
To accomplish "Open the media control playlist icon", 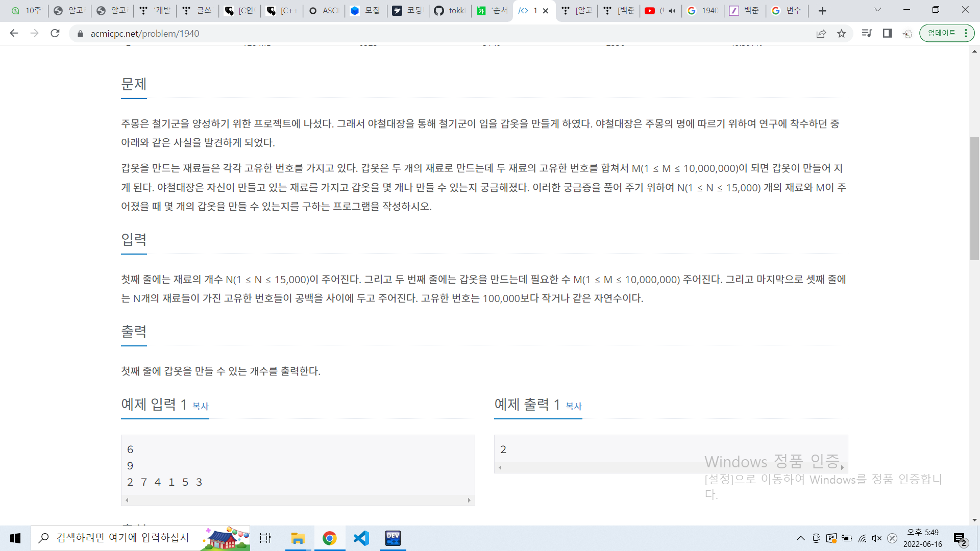I will click(x=867, y=33).
